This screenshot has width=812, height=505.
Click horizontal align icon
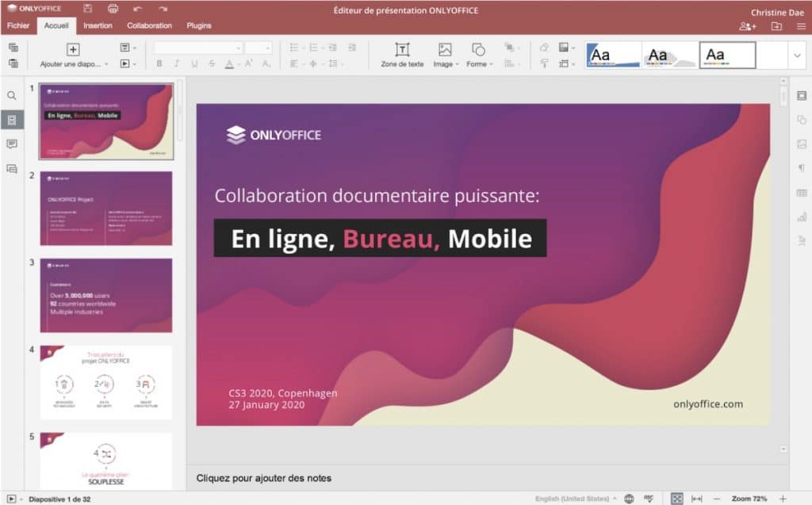tap(295, 63)
